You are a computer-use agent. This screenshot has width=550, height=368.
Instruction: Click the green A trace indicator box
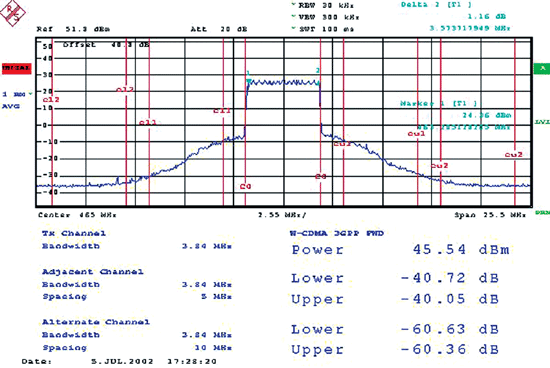pos(542,68)
